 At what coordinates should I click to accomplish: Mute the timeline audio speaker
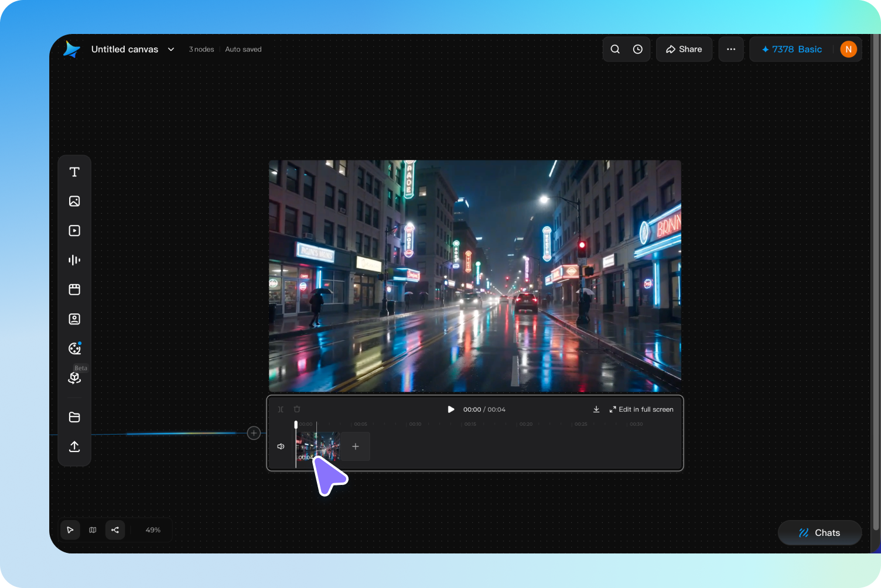point(281,446)
